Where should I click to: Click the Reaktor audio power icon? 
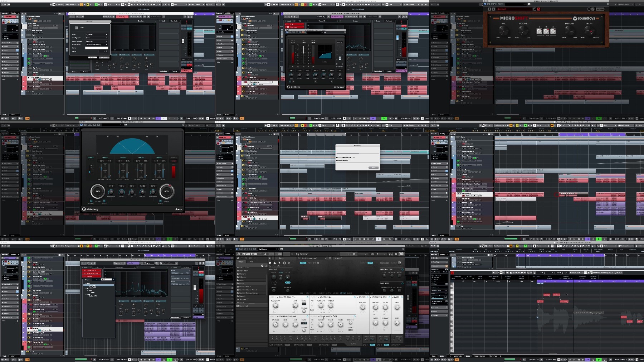(396, 254)
